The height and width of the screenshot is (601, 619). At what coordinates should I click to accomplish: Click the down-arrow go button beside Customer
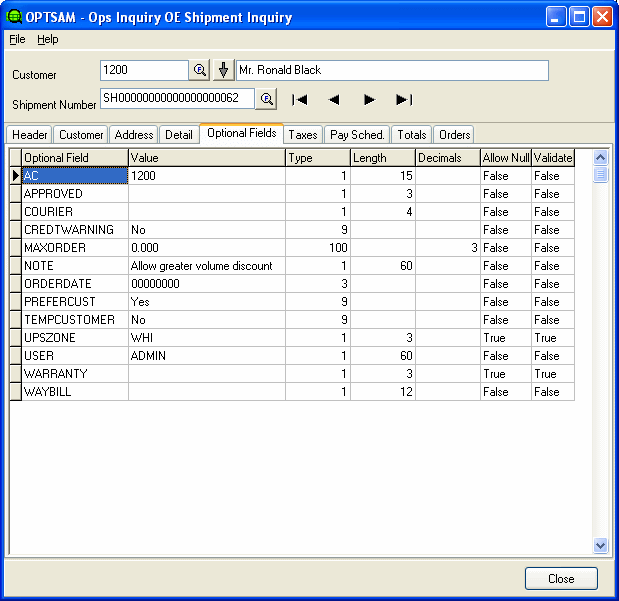click(x=224, y=70)
